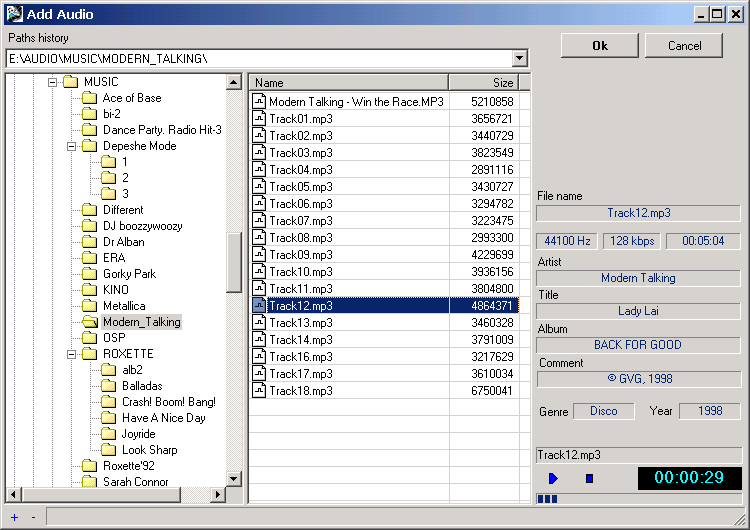Select the Have A Nice Day subfolder
The image size is (750, 530).
tap(164, 418)
